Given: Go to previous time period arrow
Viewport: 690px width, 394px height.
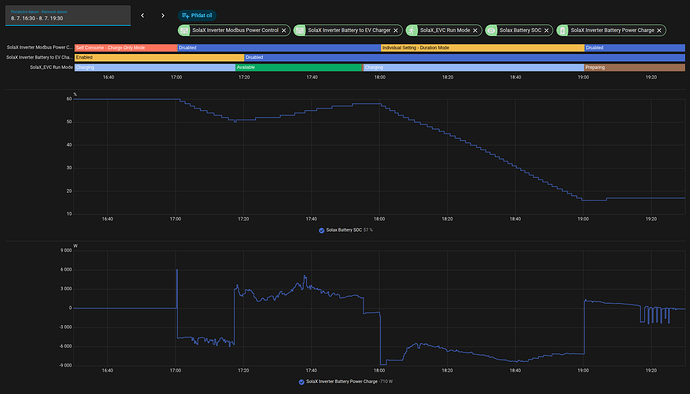Looking at the screenshot, I should (143, 15).
